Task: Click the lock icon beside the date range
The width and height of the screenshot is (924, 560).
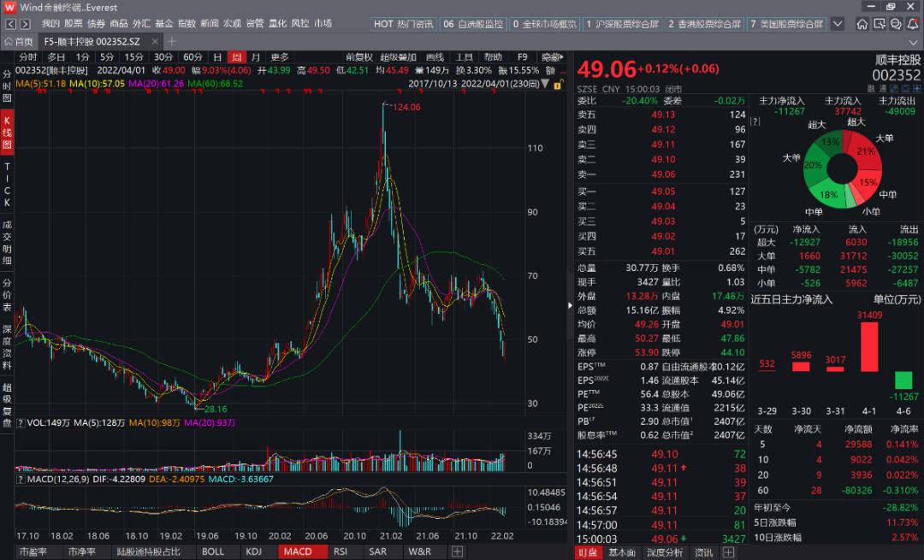Action: (x=558, y=84)
